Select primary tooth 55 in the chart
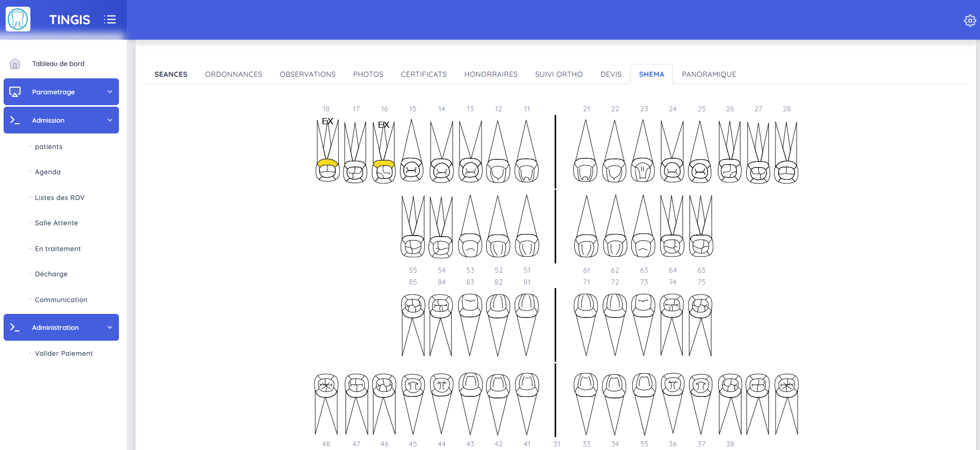Image resolution: width=980 pixels, height=450 pixels. pos(412,227)
